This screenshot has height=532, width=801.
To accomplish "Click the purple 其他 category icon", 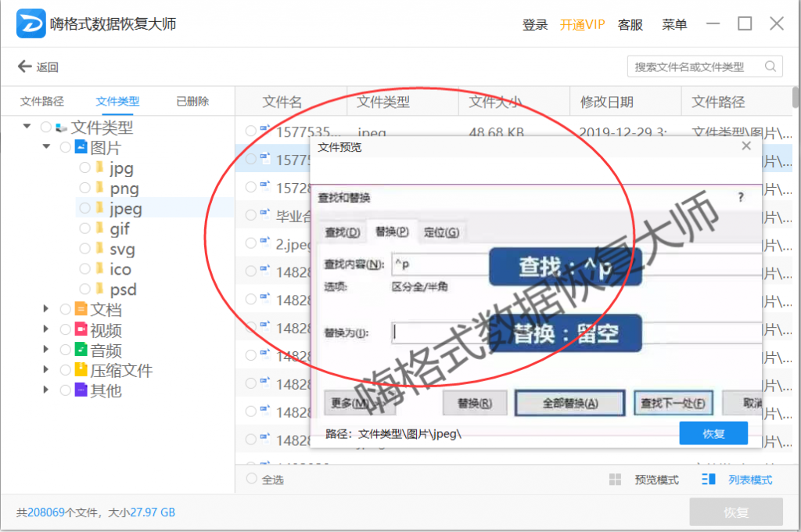I will [81, 390].
